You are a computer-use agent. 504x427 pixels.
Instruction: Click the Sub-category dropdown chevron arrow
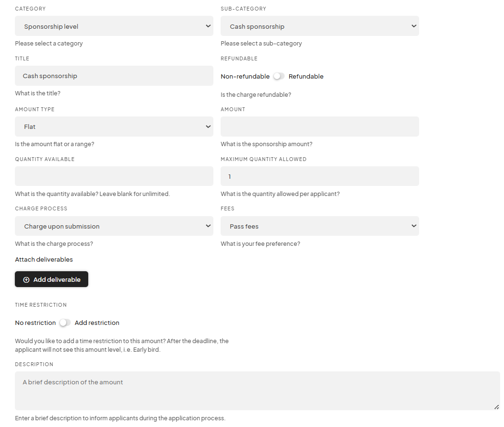[414, 26]
